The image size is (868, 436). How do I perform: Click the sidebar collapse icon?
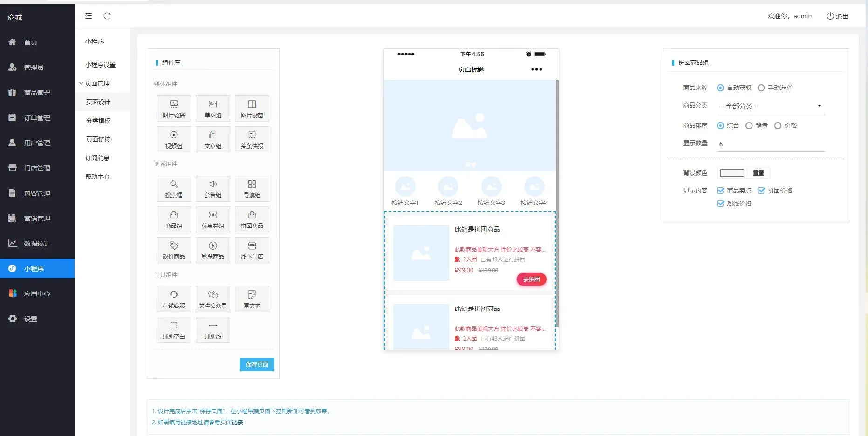[x=88, y=15]
